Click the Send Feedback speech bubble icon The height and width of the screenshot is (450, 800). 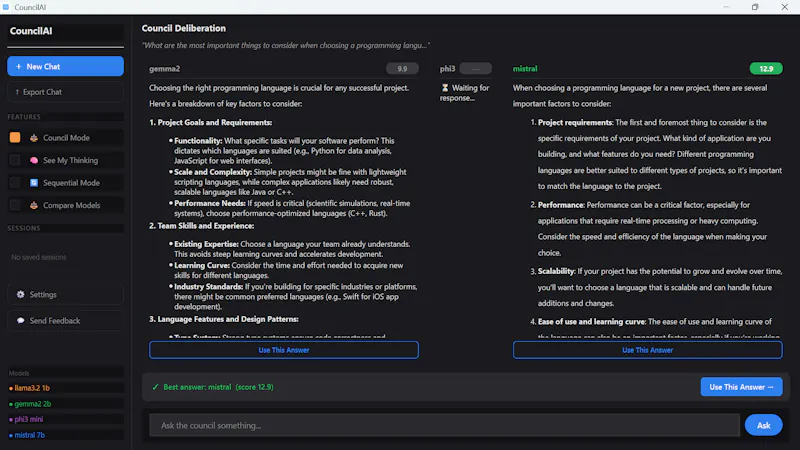[20, 320]
